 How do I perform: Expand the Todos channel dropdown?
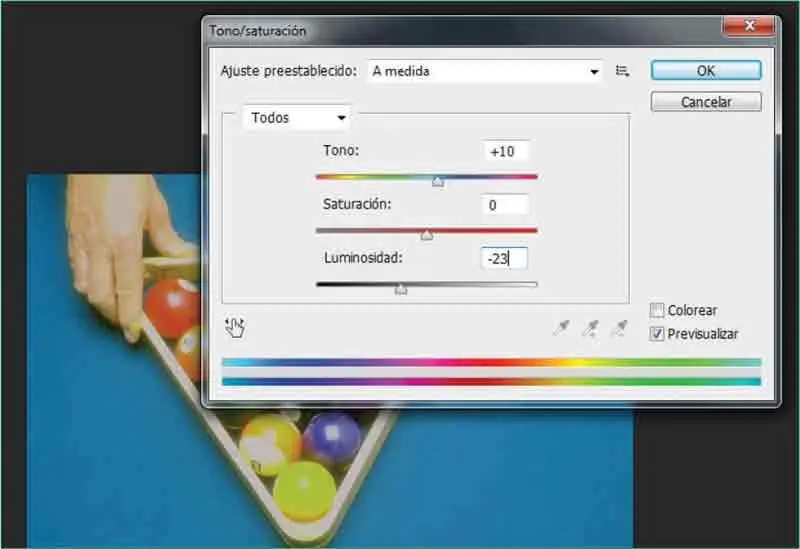(x=299, y=118)
